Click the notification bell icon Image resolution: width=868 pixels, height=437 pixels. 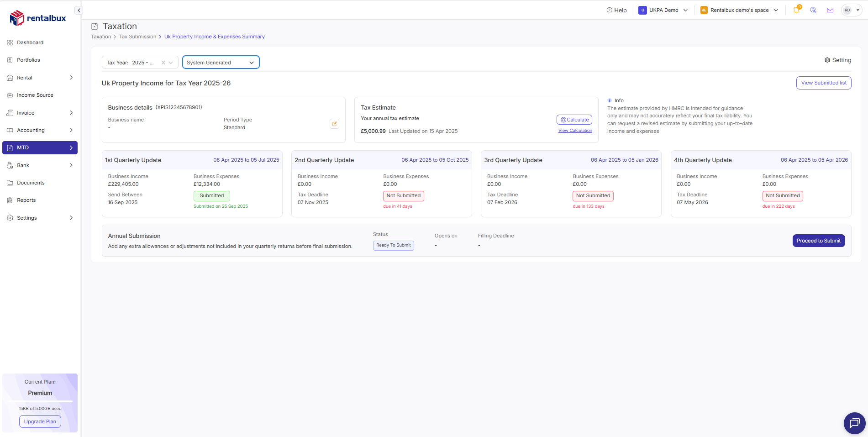796,10
